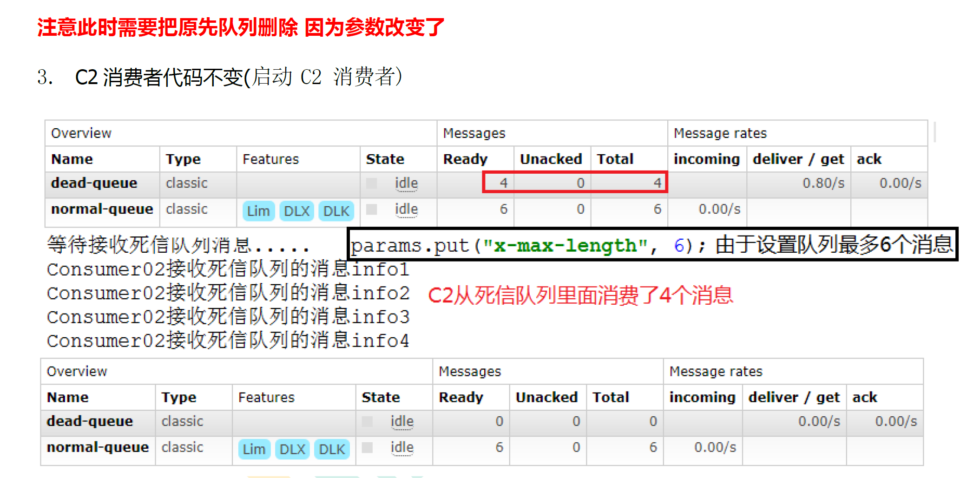
Task: Click grey state indicator of upper normal-queue
Action: 371,209
